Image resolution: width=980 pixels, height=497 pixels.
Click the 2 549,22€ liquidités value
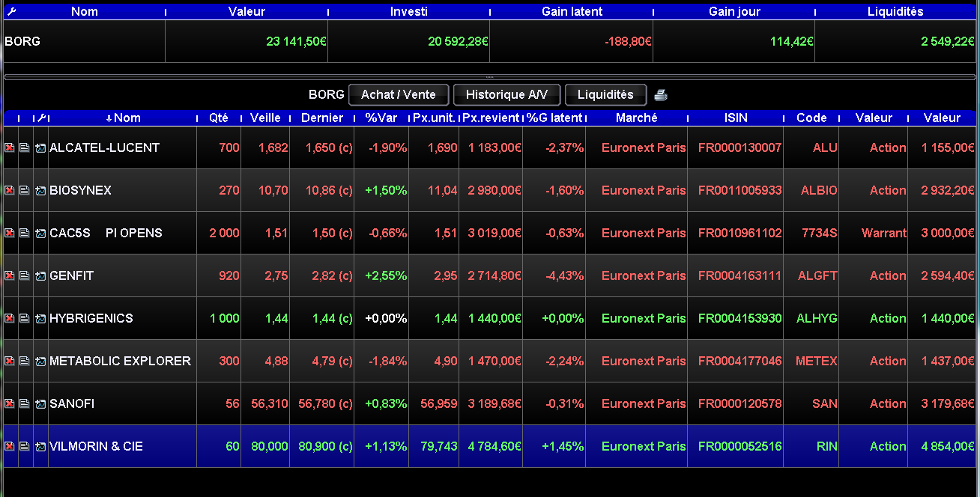pyautogui.click(x=948, y=42)
